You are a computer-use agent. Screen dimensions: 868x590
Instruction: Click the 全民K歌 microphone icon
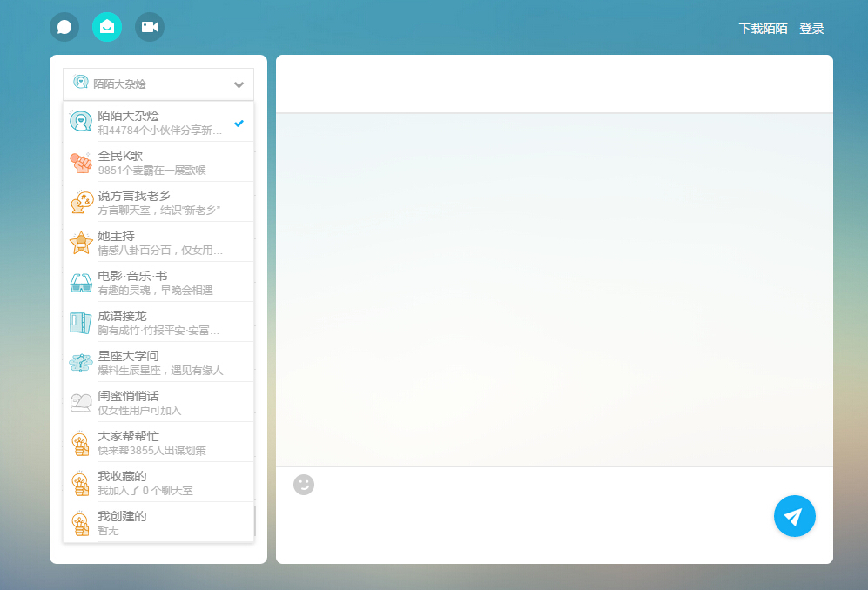pos(81,161)
